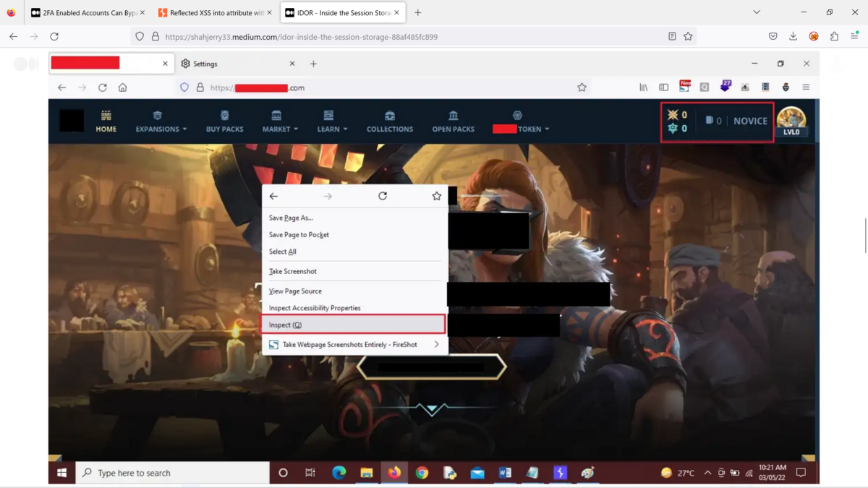Click the context menu back arrow
The height and width of the screenshot is (488, 868).
[273, 196]
